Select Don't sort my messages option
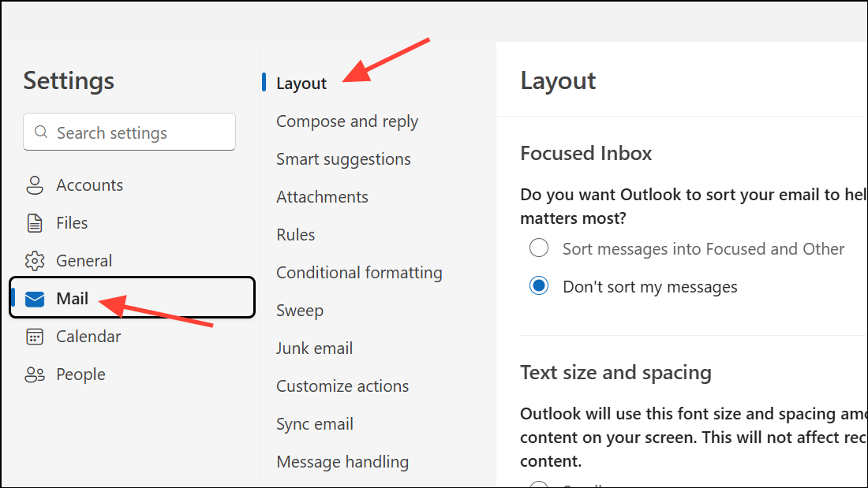The image size is (868, 488). pos(539,286)
